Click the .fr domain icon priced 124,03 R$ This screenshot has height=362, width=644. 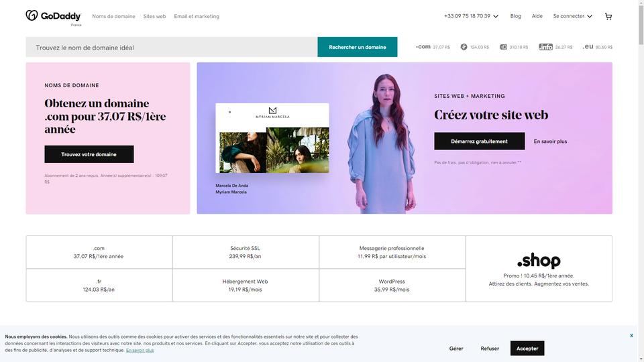[x=464, y=47]
